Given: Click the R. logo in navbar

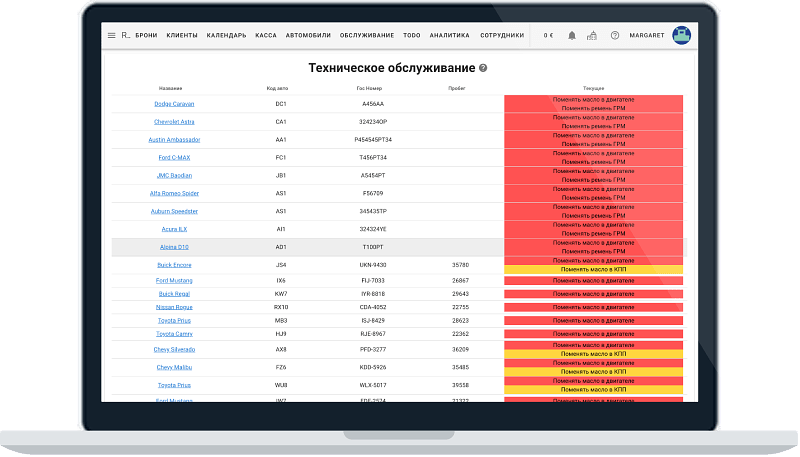Looking at the screenshot, I should click(x=126, y=35).
